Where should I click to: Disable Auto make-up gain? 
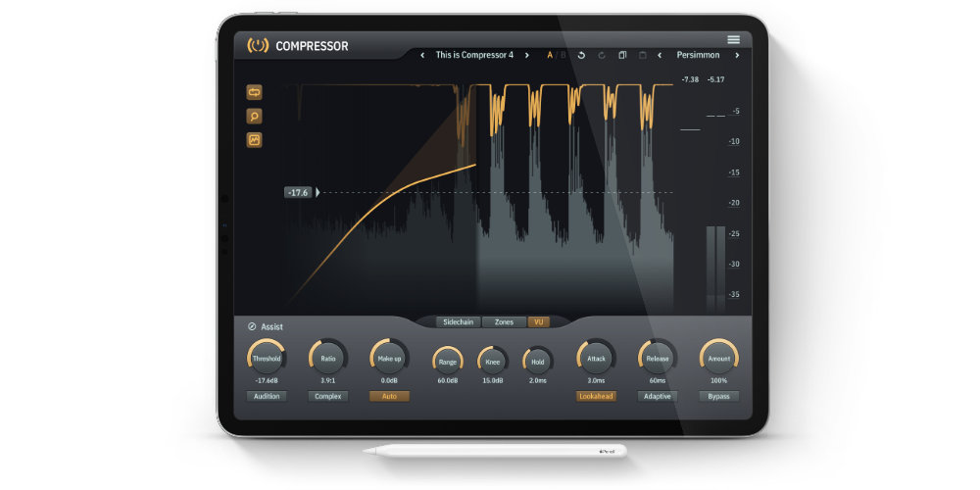(389, 396)
